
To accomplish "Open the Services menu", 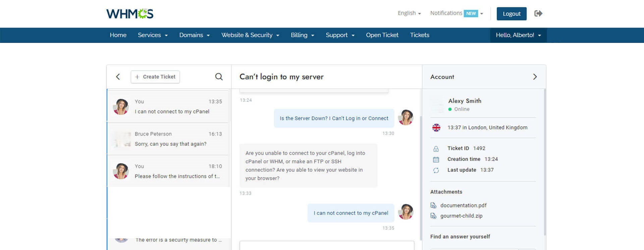I will pos(153,35).
